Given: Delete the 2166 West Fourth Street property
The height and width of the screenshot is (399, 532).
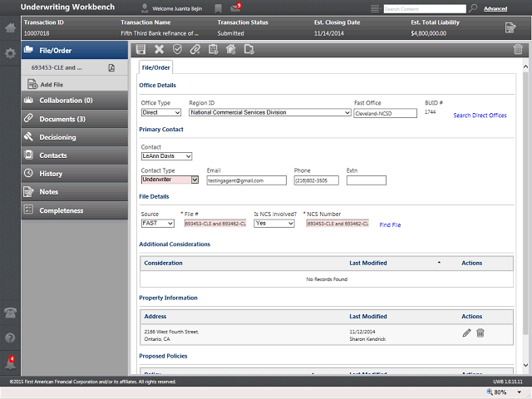Looking at the screenshot, I should pos(480,332).
